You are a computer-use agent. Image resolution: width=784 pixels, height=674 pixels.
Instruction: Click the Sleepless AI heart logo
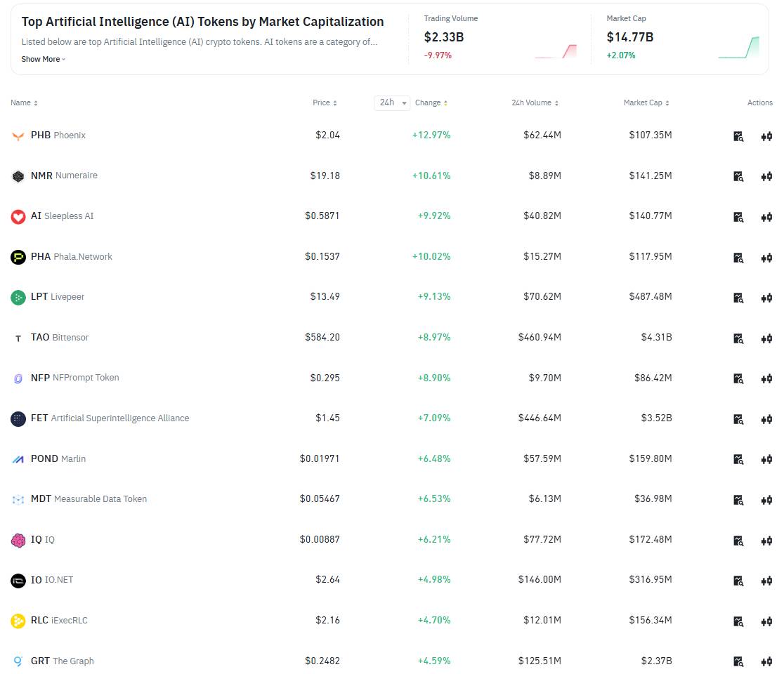point(18,217)
